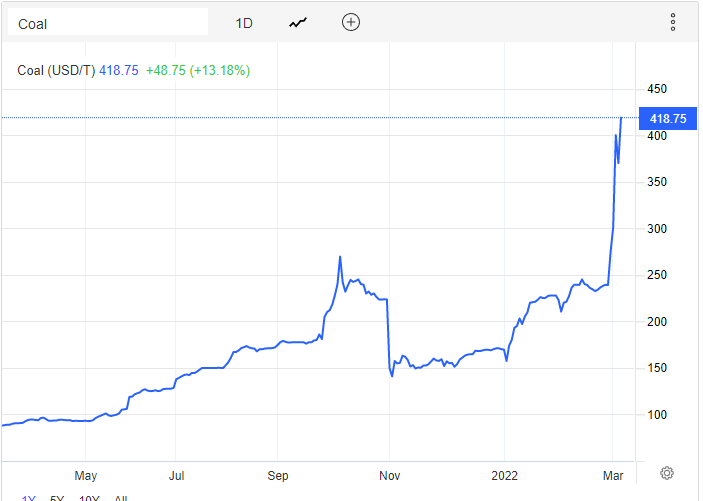The height and width of the screenshot is (501, 703).
Task: Click the 2022 date axis label
Action: [x=504, y=475]
